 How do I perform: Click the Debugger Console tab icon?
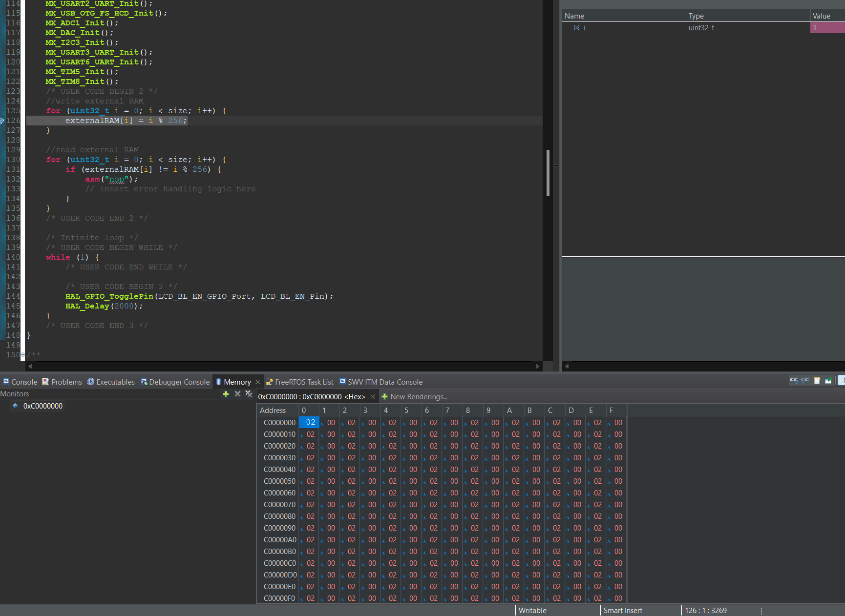145,382
